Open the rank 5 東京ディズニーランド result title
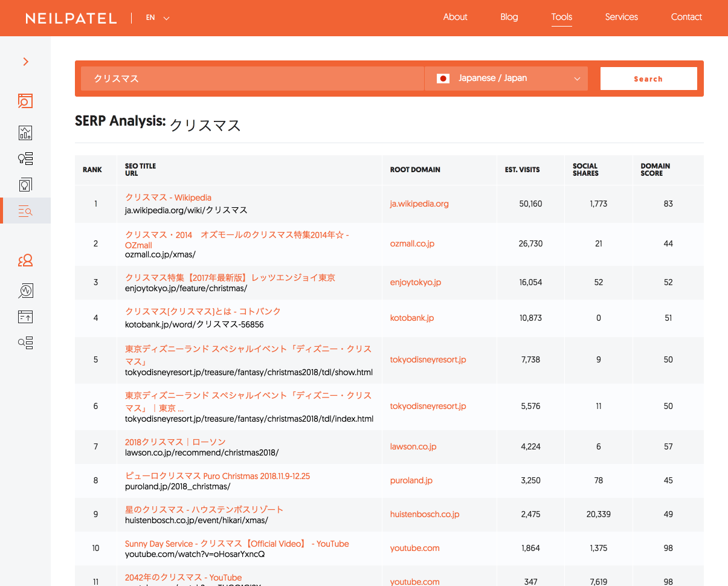Image resolution: width=728 pixels, height=586 pixels. click(x=248, y=355)
